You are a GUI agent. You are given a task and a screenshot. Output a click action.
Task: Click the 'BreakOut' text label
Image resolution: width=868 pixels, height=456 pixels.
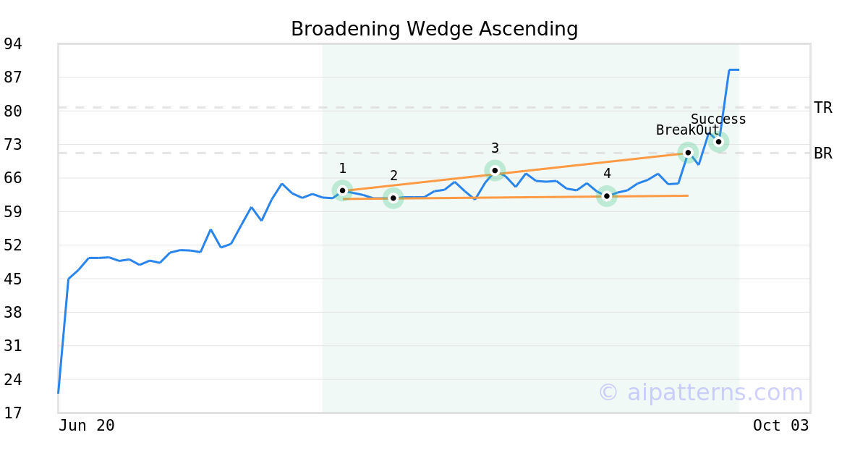[687, 130]
